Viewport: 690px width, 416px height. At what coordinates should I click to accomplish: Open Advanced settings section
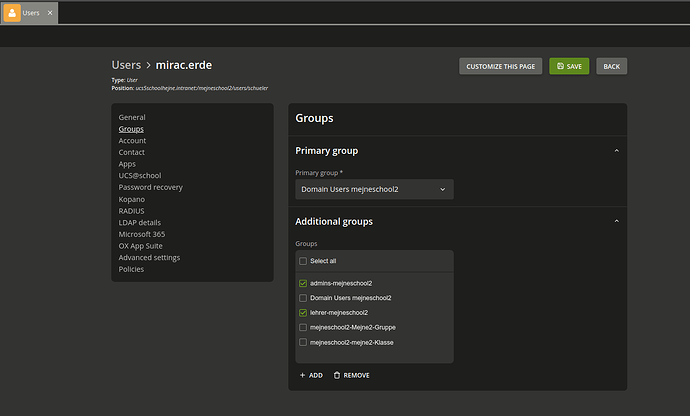(149, 258)
